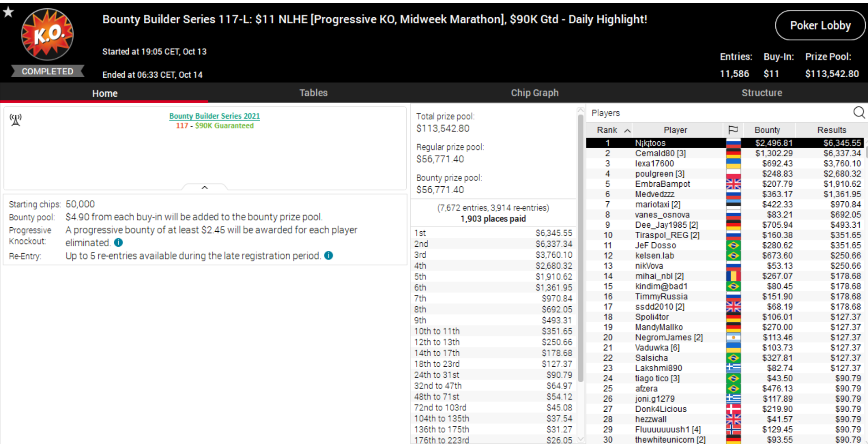Sort by the Results column header
The height and width of the screenshot is (444, 868).
831,130
